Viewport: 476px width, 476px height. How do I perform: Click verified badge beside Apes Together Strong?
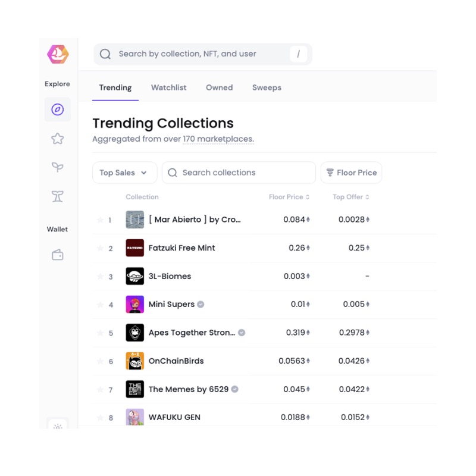coord(242,333)
